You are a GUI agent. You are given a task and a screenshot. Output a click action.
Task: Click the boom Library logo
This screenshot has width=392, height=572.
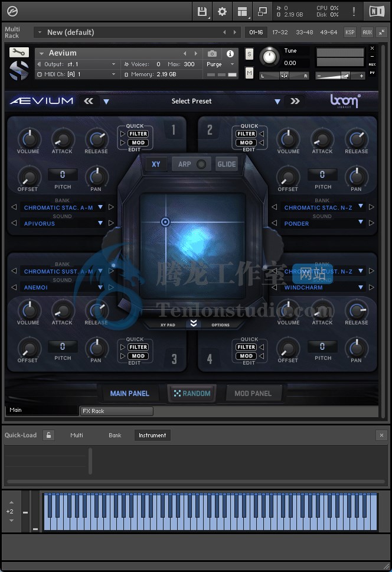(345, 101)
